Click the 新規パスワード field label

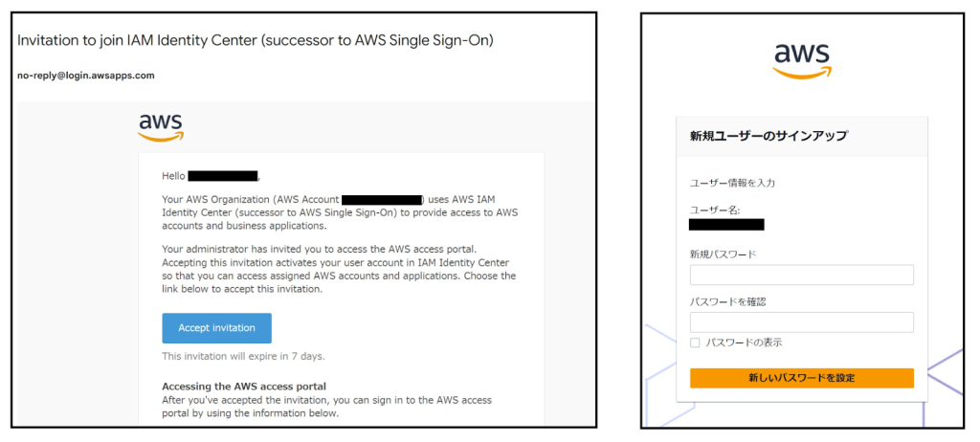[723, 254]
